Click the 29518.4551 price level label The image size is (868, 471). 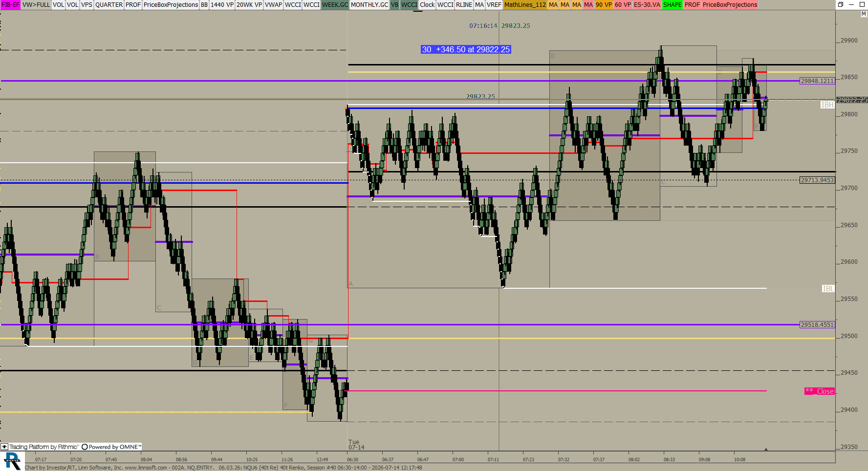tap(817, 324)
